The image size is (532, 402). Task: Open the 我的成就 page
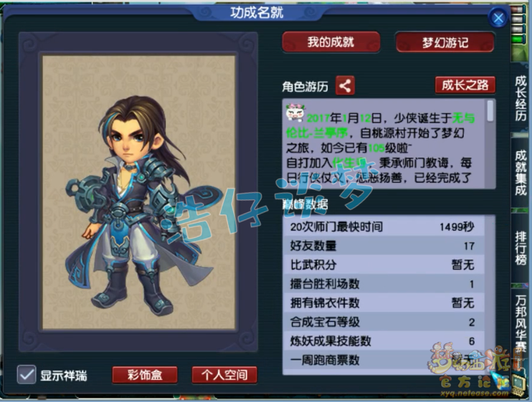331,42
